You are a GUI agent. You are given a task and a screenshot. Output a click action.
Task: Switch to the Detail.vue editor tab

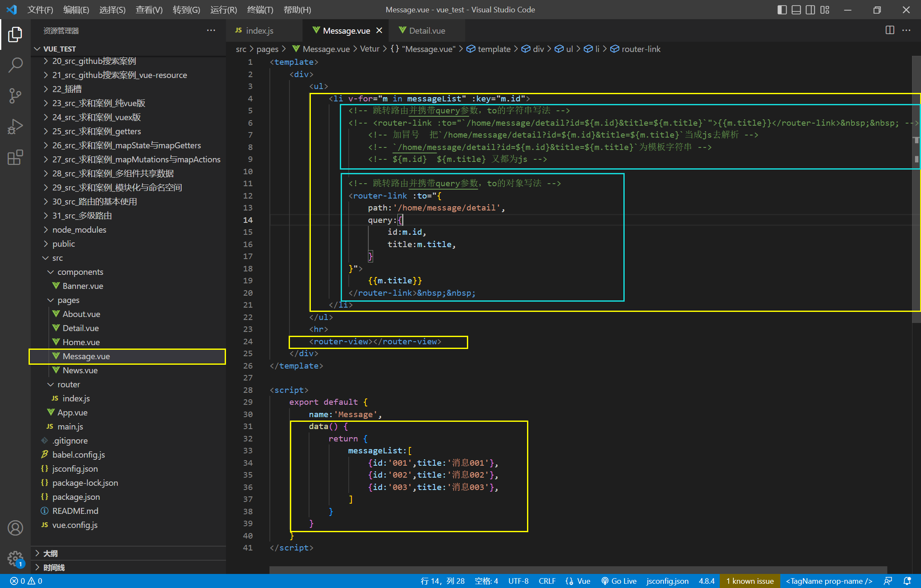click(x=426, y=30)
